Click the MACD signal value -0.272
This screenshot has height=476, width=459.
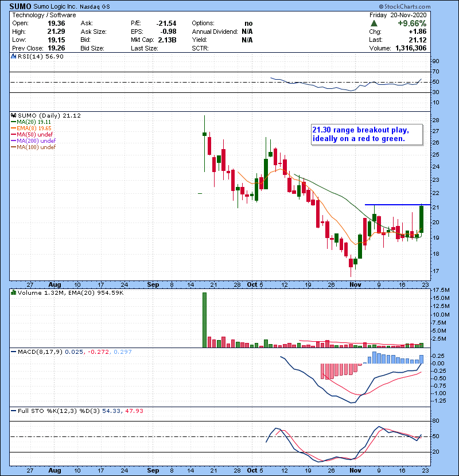(99, 352)
